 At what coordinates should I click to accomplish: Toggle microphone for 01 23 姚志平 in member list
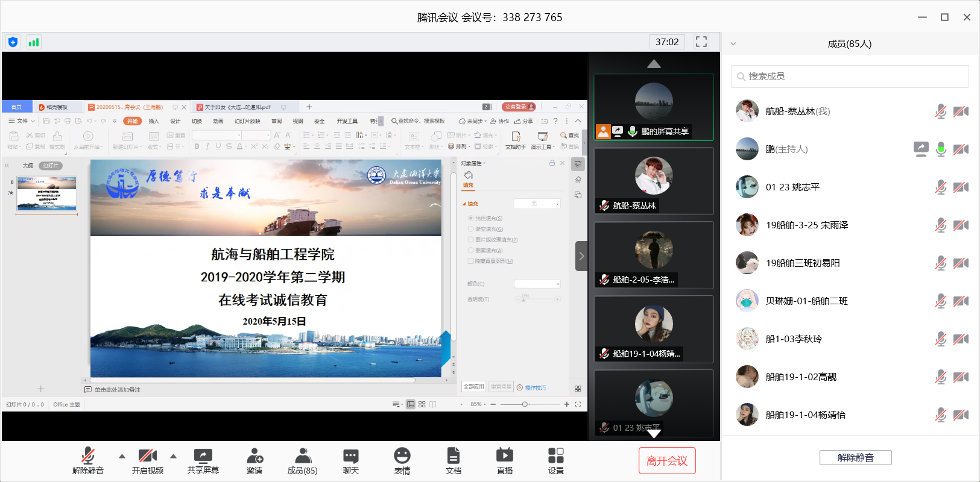[940, 187]
